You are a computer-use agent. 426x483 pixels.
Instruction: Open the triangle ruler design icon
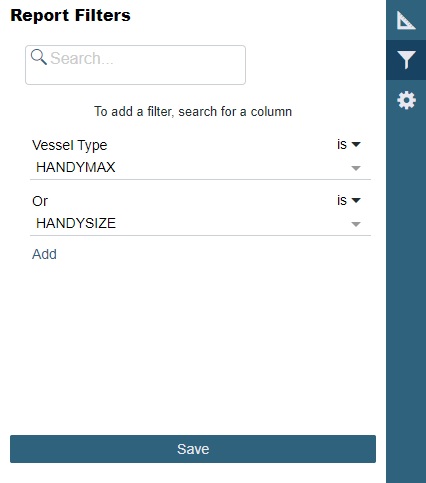406,20
